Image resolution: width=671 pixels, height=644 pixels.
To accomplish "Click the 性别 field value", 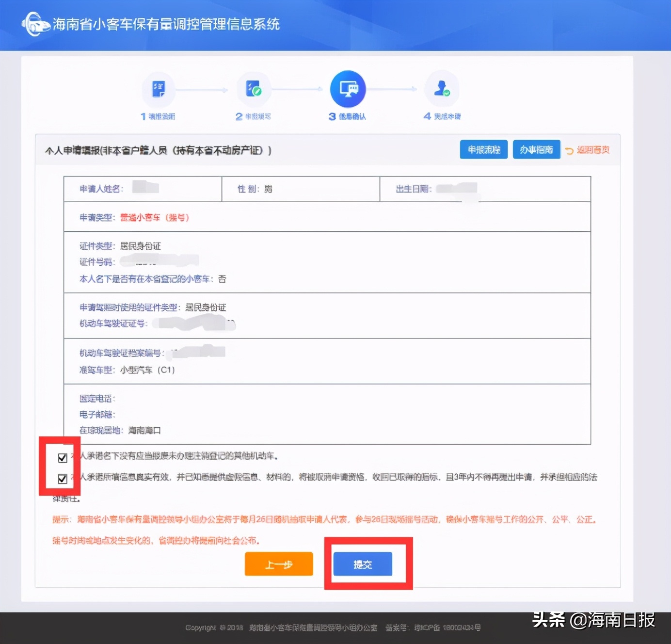I will [268, 189].
